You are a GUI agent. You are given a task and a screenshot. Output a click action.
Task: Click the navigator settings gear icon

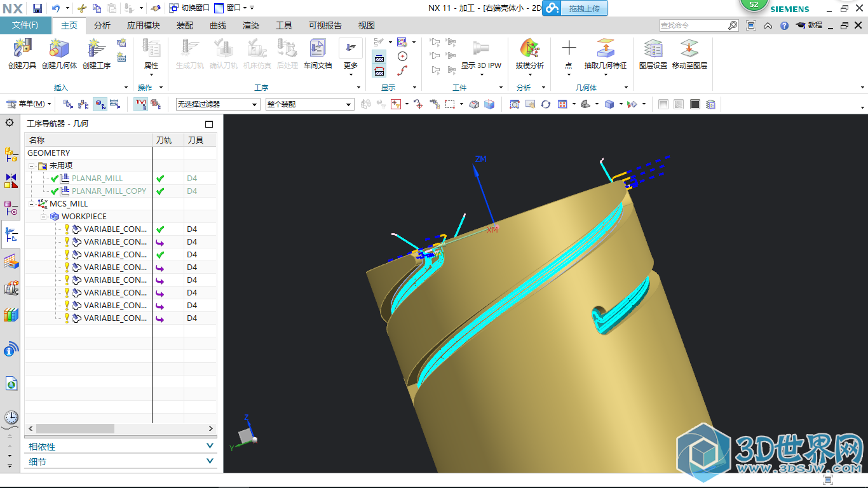(10, 123)
